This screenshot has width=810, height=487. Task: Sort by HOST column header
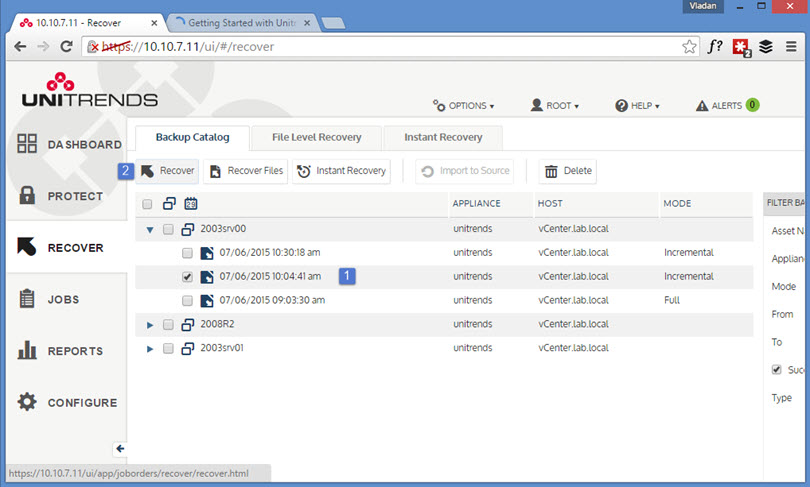click(550, 203)
